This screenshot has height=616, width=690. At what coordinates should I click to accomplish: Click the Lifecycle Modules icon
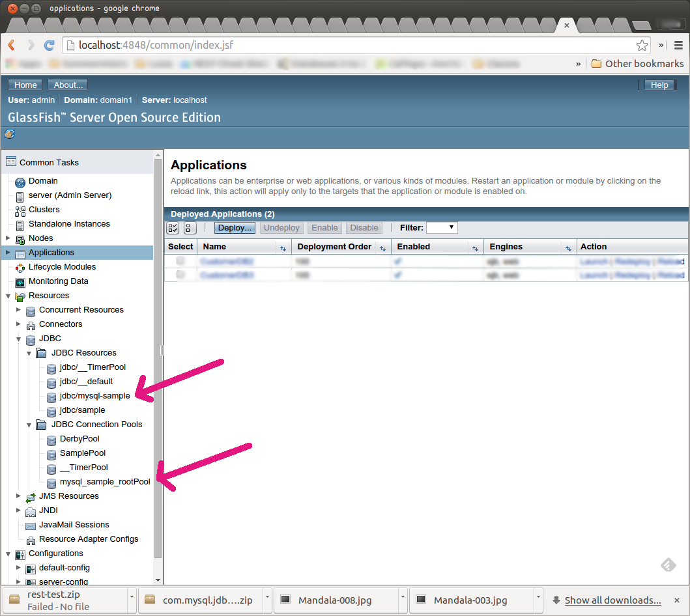[x=20, y=268]
